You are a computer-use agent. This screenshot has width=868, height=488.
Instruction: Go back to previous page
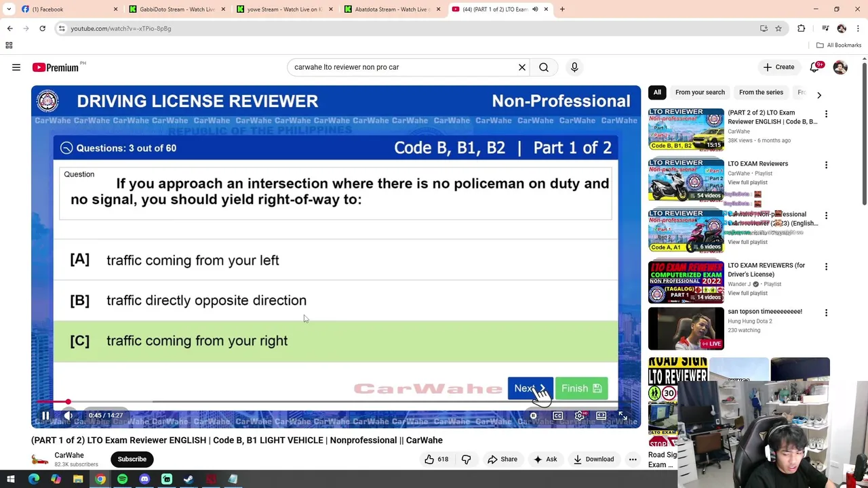pos(9,28)
